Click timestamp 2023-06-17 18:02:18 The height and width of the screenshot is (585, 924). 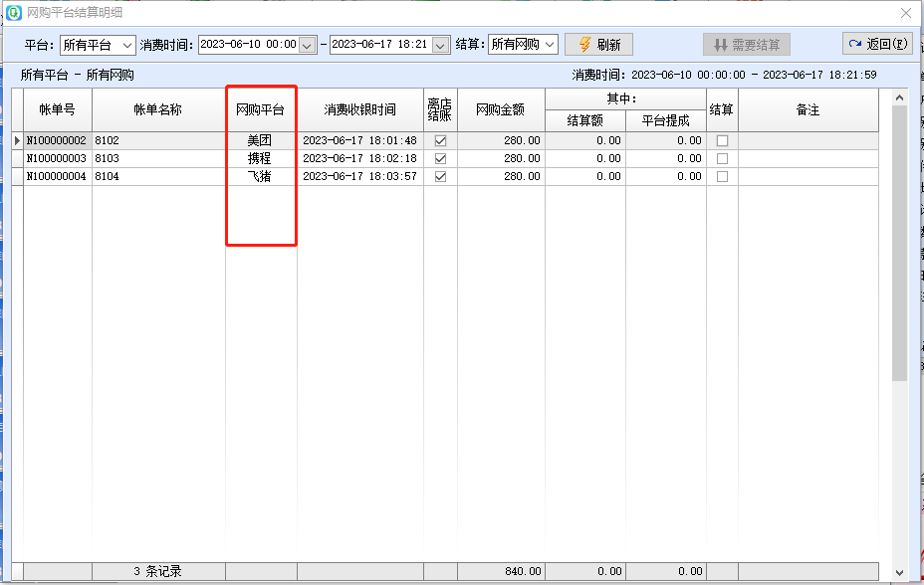(x=359, y=158)
